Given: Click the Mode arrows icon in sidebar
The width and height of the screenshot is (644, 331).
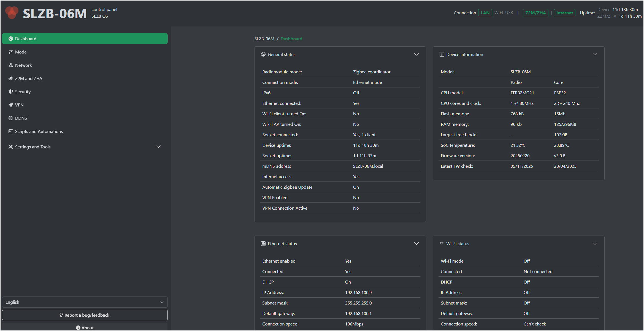Looking at the screenshot, I should tap(11, 52).
